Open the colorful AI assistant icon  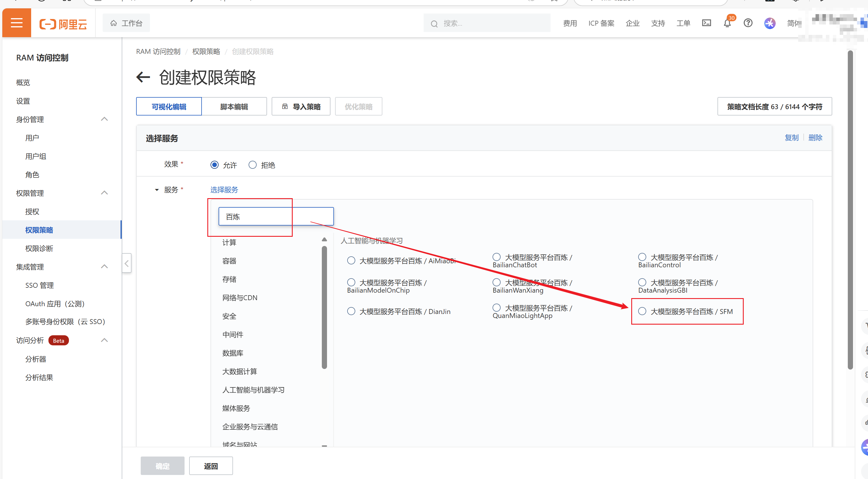pyautogui.click(x=770, y=23)
